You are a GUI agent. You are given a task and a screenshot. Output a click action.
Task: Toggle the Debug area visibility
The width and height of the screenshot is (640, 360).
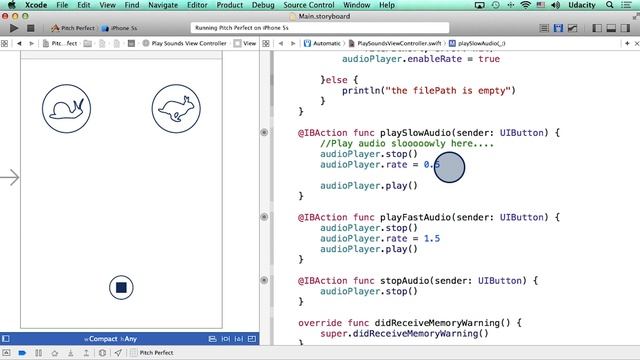click(611, 28)
